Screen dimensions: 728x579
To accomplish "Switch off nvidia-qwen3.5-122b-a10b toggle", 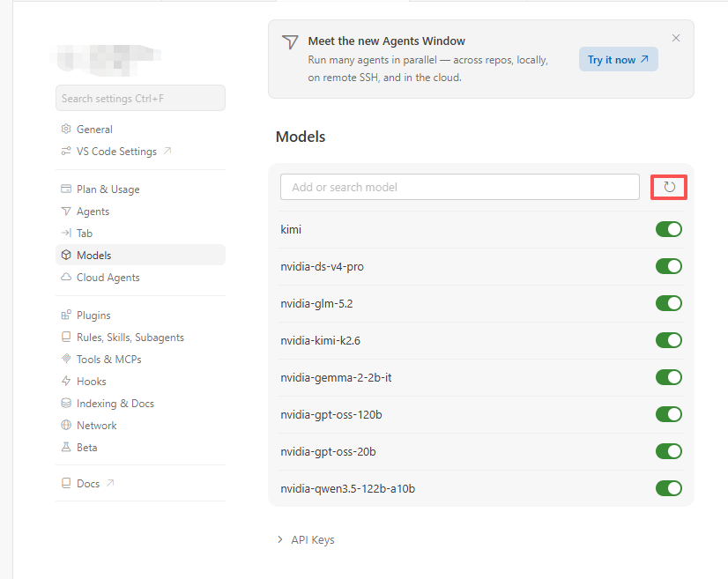I will tap(669, 488).
